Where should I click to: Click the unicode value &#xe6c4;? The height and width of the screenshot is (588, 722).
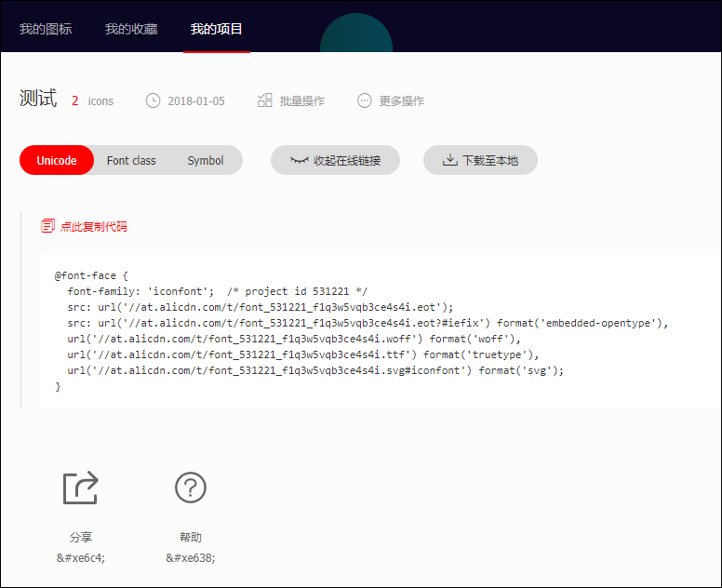click(81, 558)
